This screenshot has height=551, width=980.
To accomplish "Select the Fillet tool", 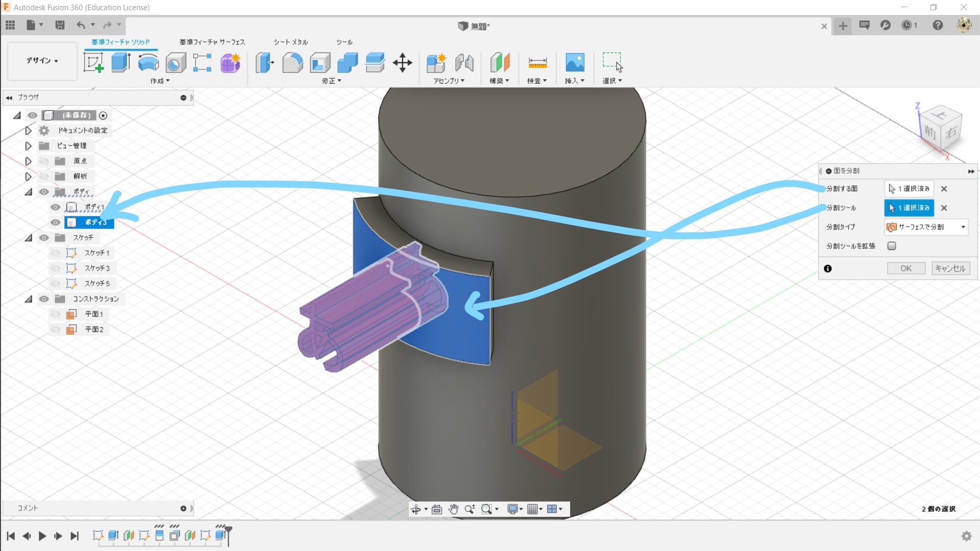I will (x=292, y=63).
